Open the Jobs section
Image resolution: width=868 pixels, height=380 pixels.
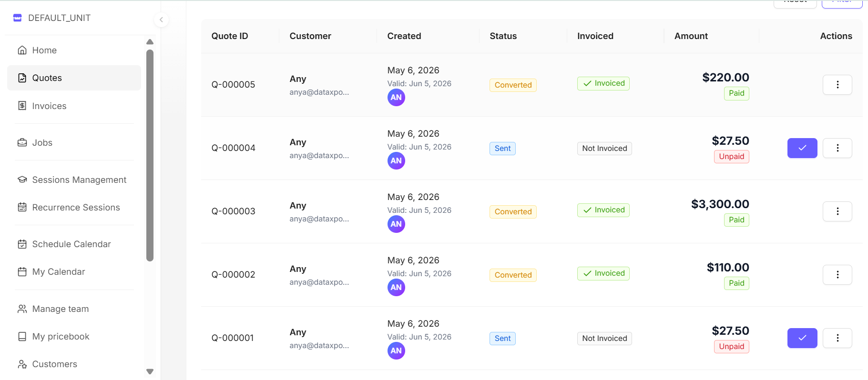point(74,143)
